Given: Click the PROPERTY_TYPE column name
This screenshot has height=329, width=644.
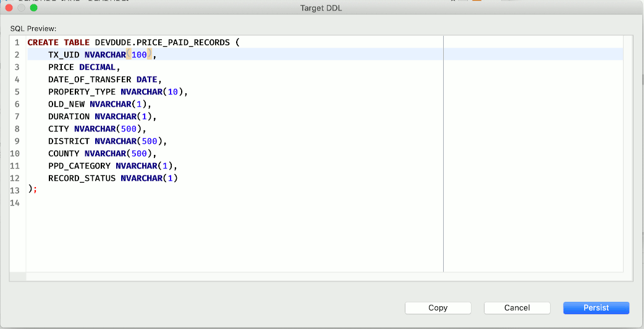Looking at the screenshot, I should tap(82, 92).
